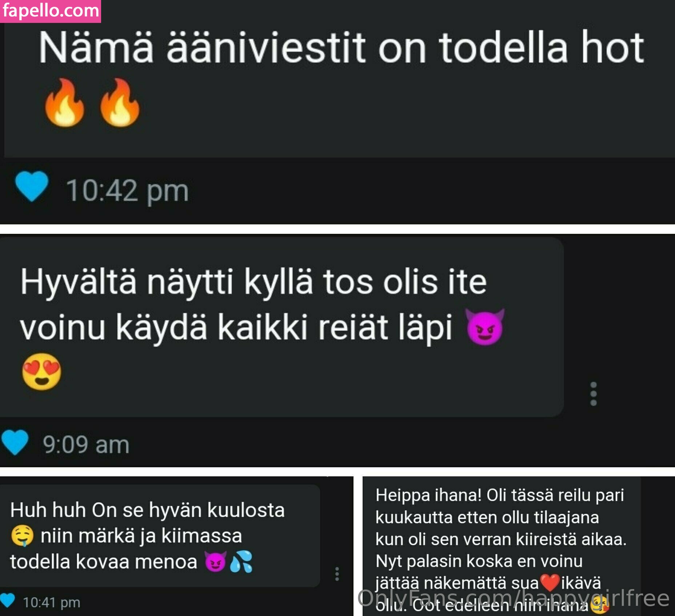Click the red heart emoji after sua

[x=550, y=583]
